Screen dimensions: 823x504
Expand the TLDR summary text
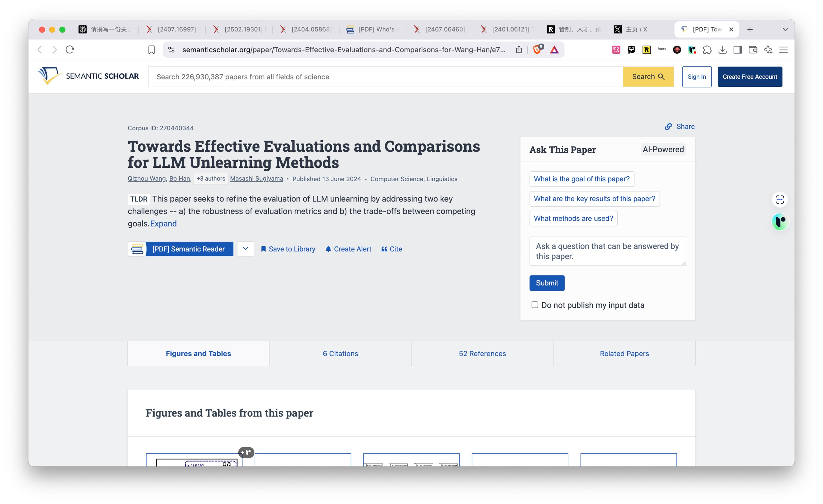pyautogui.click(x=163, y=223)
